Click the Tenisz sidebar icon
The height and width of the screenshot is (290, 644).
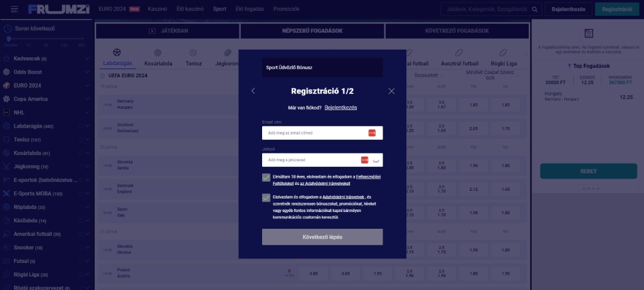6,140
